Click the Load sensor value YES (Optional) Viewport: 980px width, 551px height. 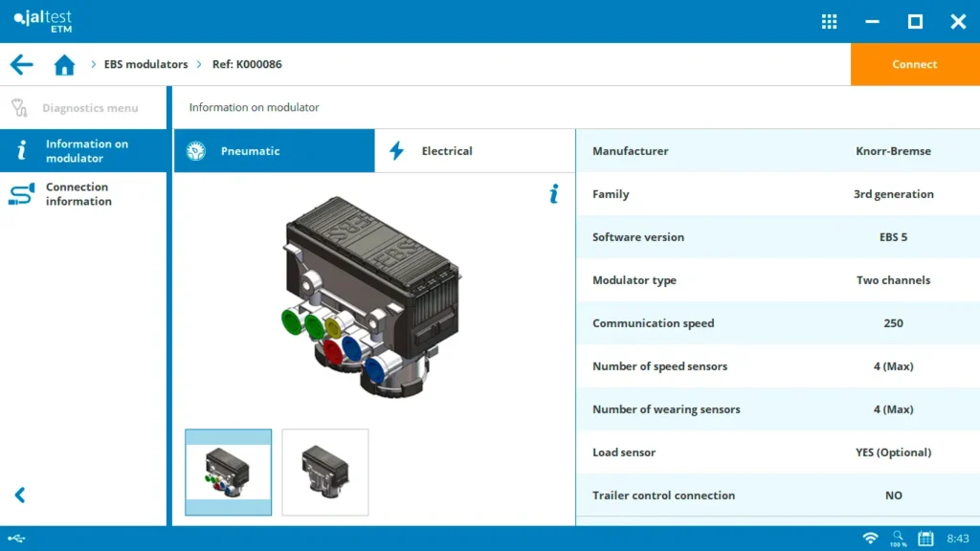click(893, 452)
